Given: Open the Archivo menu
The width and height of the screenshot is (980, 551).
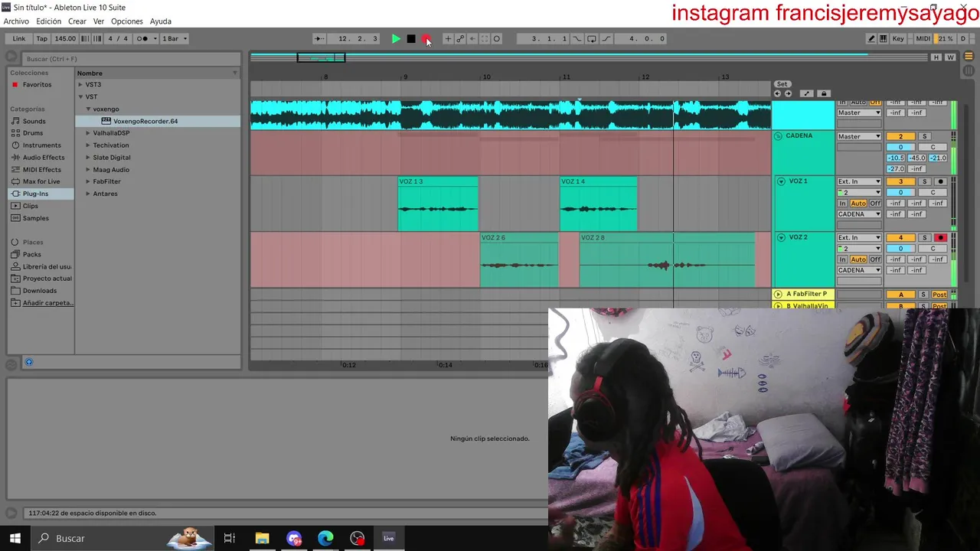Looking at the screenshot, I should [16, 21].
